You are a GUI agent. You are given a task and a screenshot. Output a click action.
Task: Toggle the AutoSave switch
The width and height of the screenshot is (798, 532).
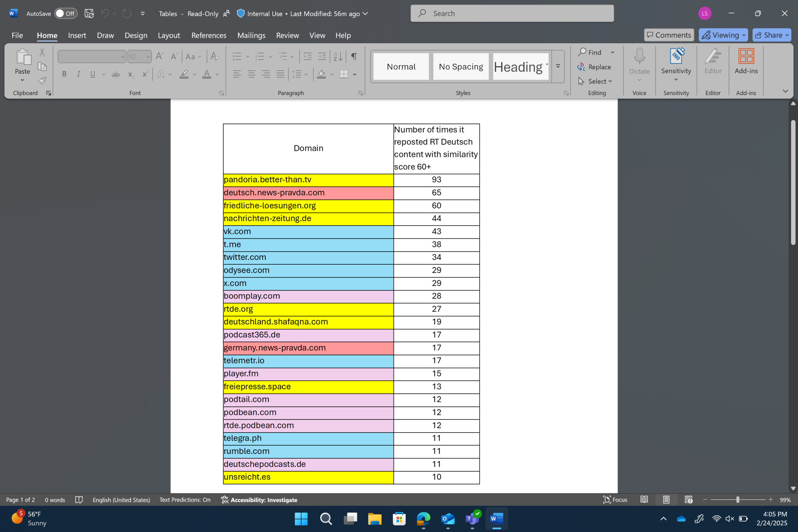(65, 13)
